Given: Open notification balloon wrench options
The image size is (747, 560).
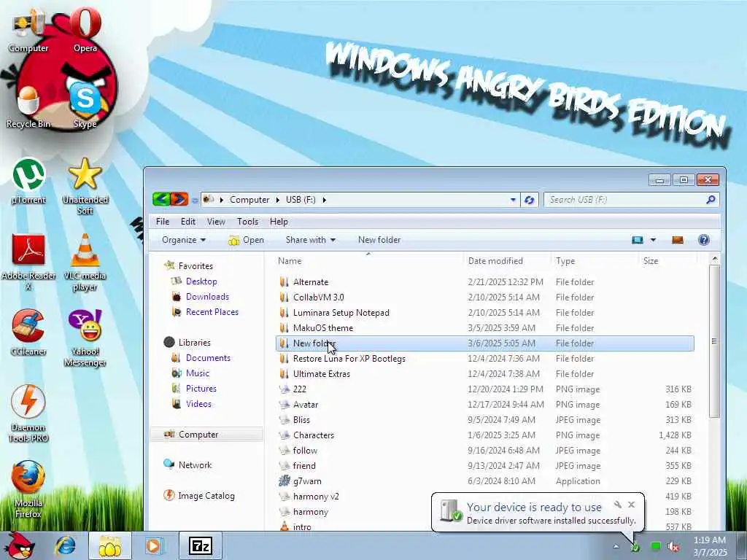Looking at the screenshot, I should click(618, 505).
